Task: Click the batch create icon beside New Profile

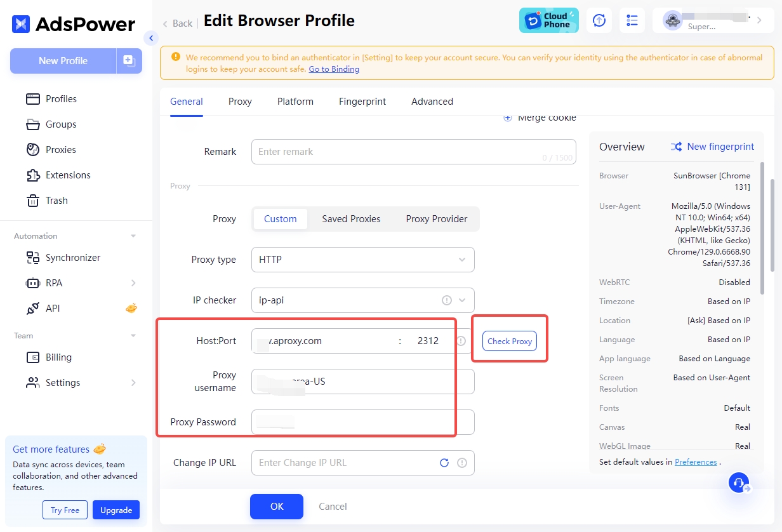Action: 129,61
